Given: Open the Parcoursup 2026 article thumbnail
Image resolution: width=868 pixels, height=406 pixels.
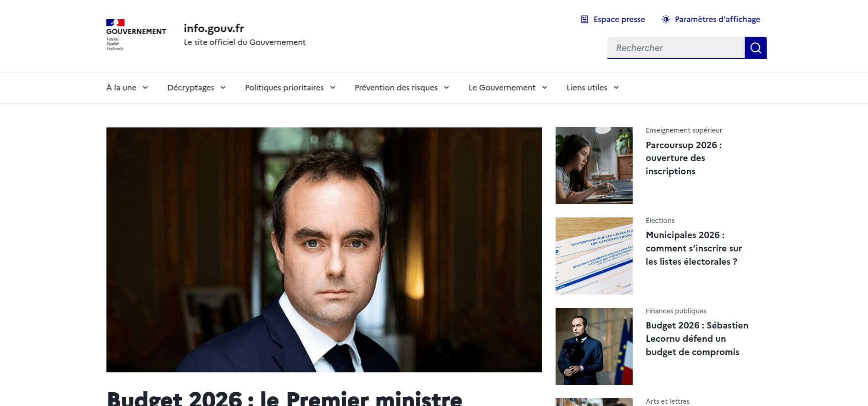Looking at the screenshot, I should [x=594, y=166].
